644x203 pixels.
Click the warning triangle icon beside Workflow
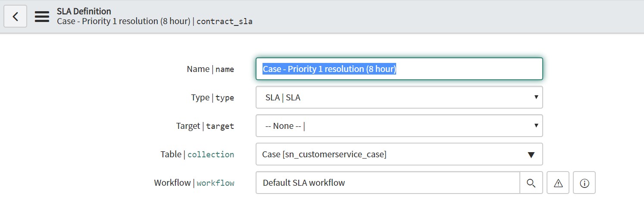[x=558, y=183]
